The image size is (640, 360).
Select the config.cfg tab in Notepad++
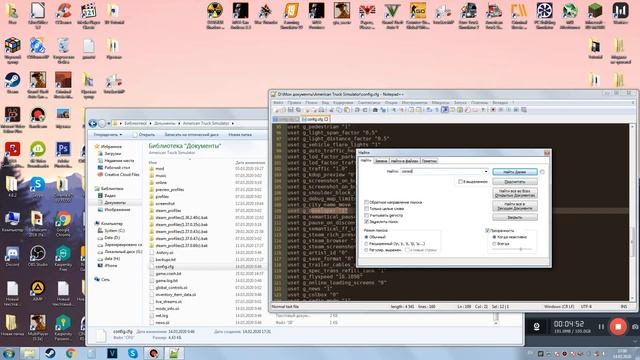click(315, 119)
